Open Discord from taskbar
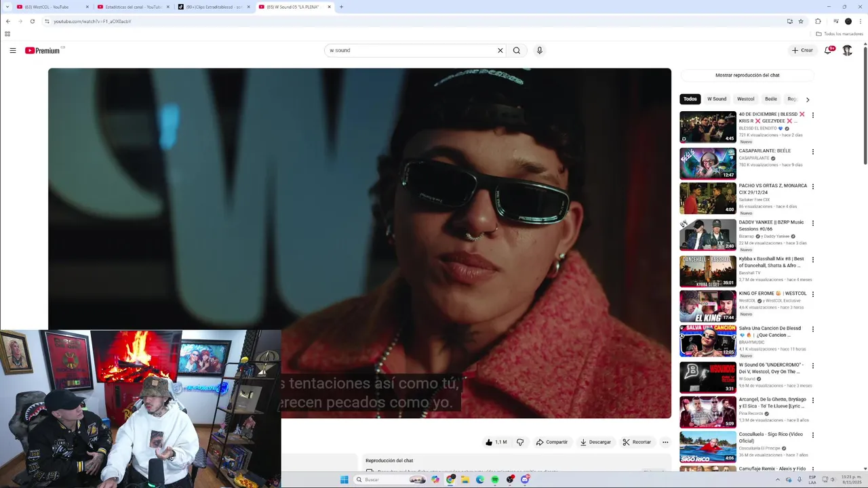868x488 pixels. pos(525,480)
